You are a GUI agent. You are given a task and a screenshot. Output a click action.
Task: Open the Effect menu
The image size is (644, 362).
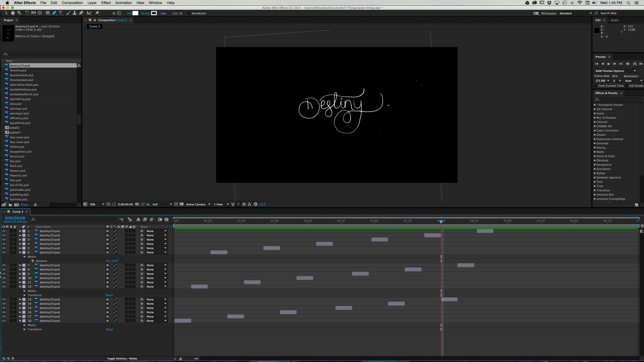click(x=106, y=3)
